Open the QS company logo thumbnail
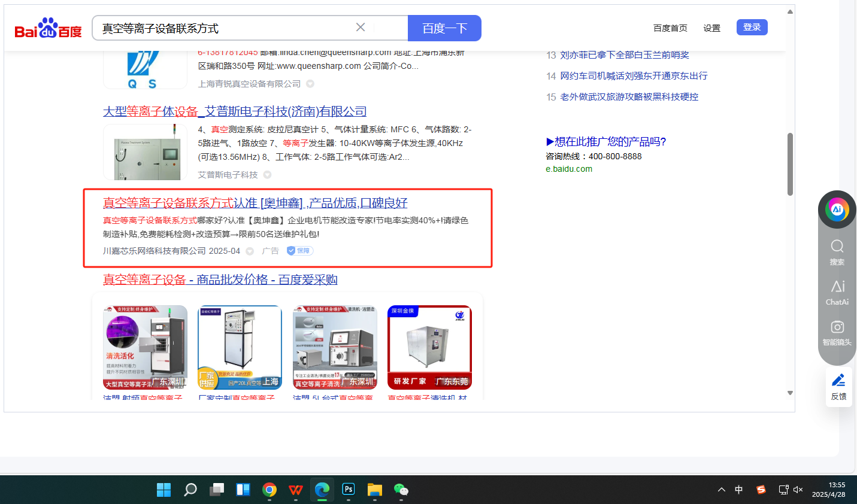The width and height of the screenshot is (857, 504). click(145, 70)
